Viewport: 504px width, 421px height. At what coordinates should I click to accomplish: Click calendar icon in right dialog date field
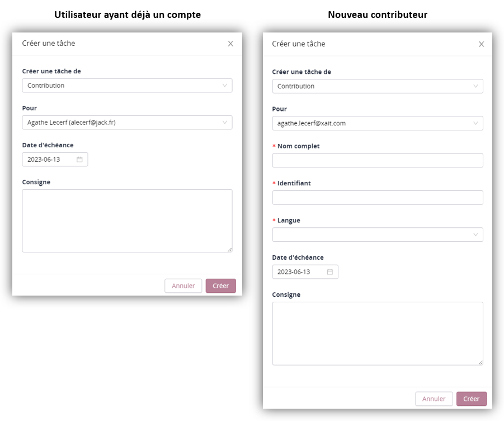[330, 272]
